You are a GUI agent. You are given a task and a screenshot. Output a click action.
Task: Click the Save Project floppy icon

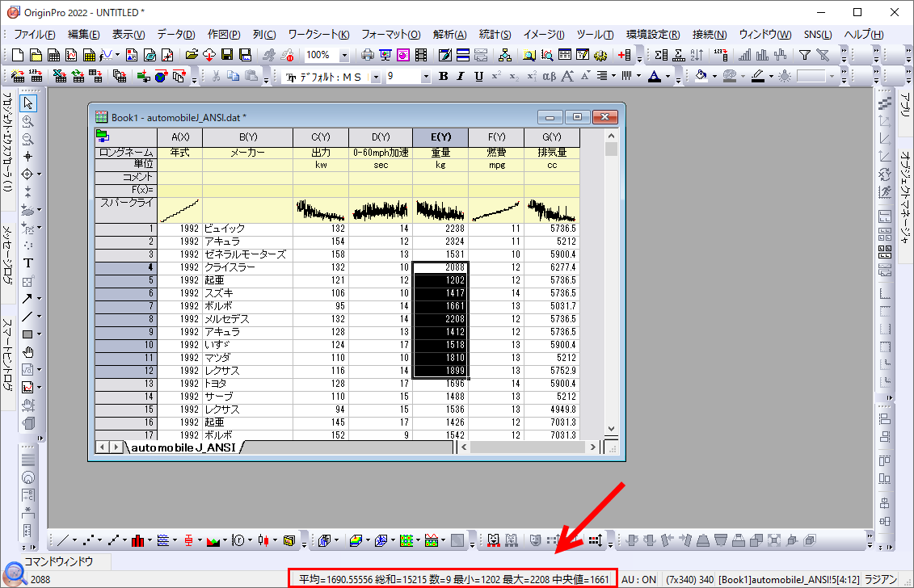(x=227, y=56)
